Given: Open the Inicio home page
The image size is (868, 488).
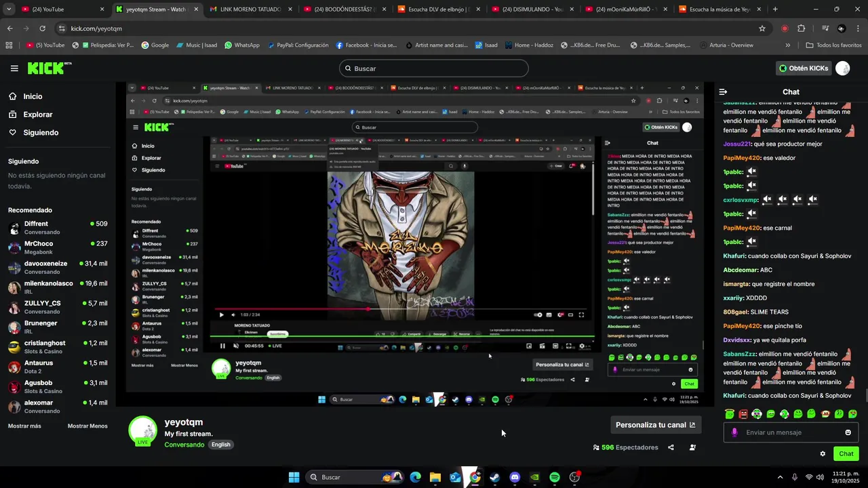Looking at the screenshot, I should pos(33,96).
